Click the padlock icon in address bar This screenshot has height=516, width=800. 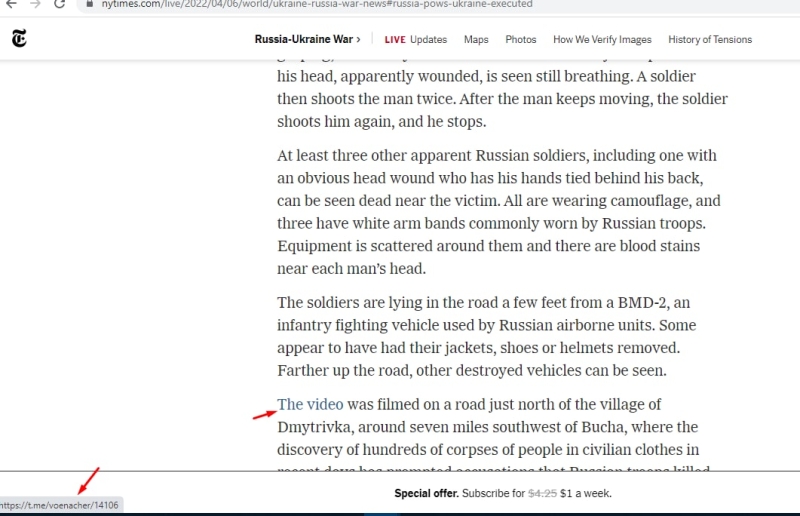click(90, 4)
